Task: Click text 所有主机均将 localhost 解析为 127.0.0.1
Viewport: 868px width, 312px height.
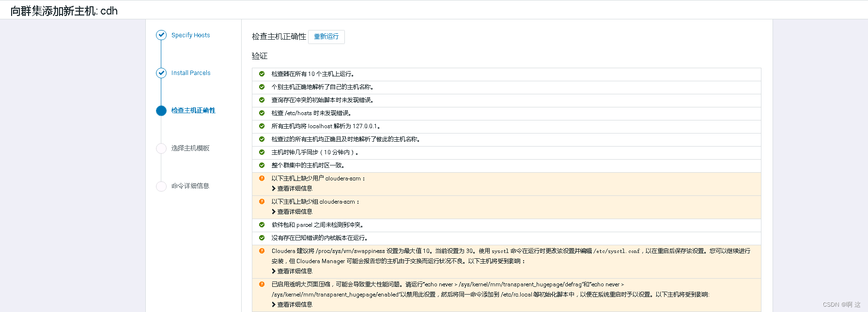Action: click(326, 126)
